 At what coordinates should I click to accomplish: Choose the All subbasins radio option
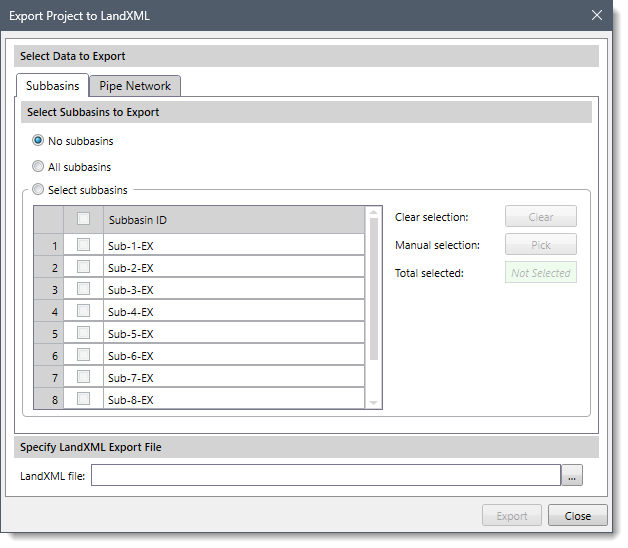pyautogui.click(x=39, y=167)
